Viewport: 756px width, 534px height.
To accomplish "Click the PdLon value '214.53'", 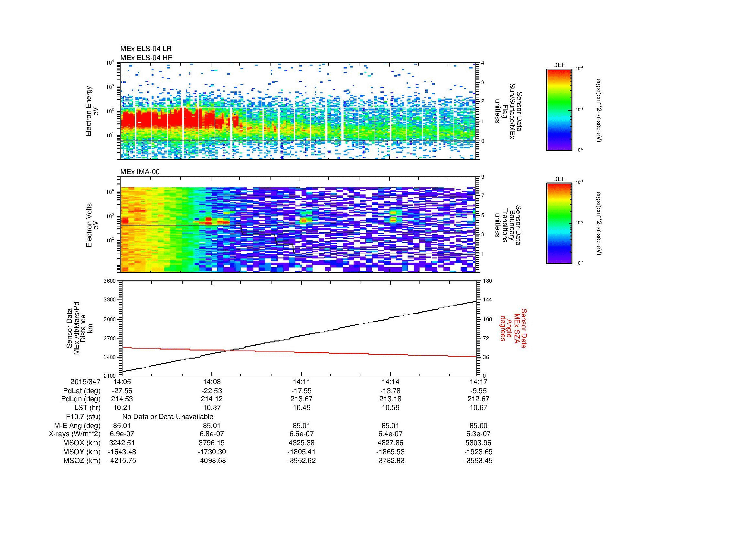I will (122, 399).
